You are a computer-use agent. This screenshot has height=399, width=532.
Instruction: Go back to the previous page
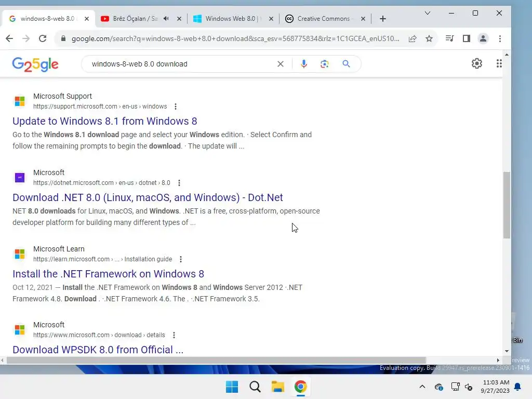[x=9, y=38]
